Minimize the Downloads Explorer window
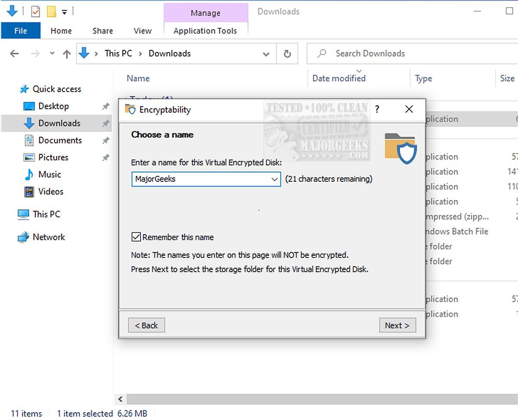The width and height of the screenshot is (518, 420). pos(478,12)
